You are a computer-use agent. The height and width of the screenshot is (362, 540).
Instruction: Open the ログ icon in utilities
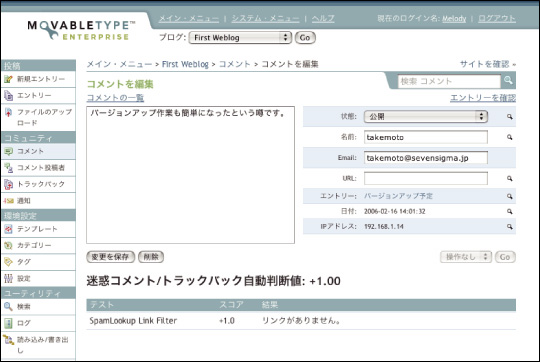click(8, 323)
